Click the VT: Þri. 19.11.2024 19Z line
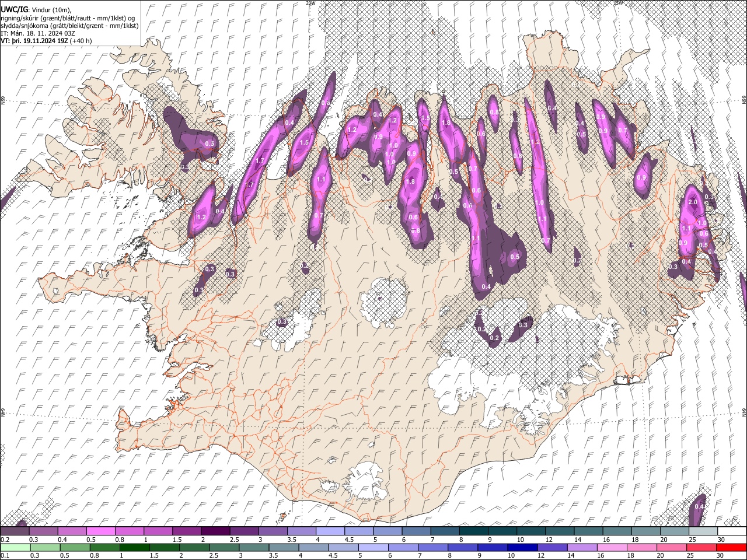Screen dimensions: 747x560 pyautogui.click(x=46, y=41)
